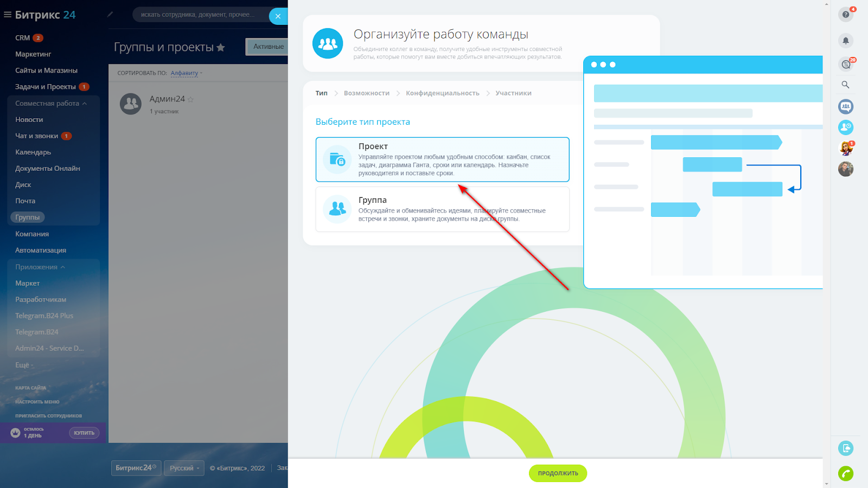Open the cartoon girl avatar chat
The image size is (868, 488).
coord(846,148)
